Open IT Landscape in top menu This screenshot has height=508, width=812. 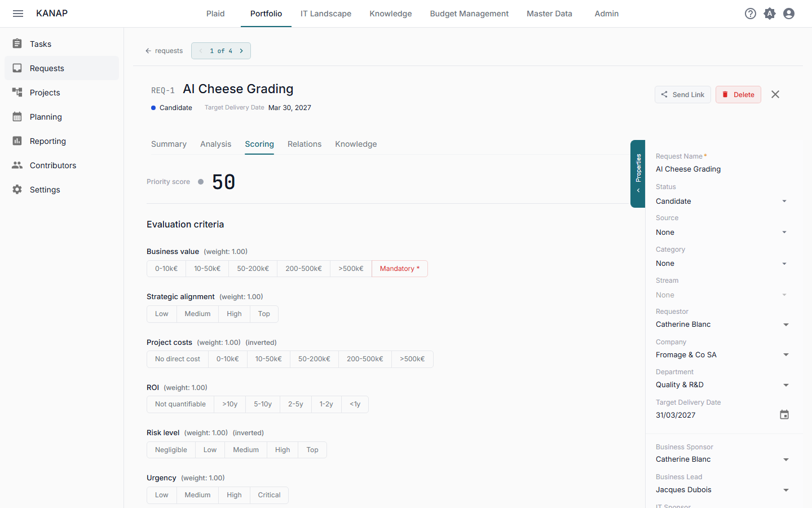pos(326,14)
